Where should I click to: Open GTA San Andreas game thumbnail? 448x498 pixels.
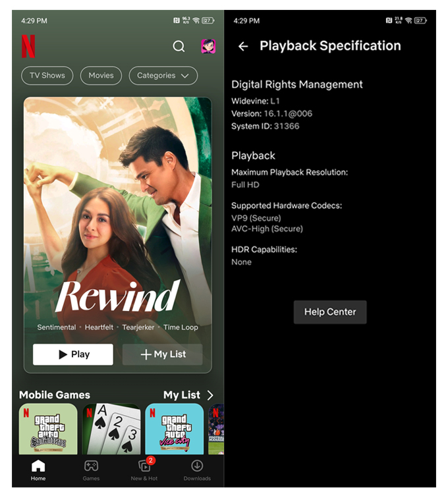[48, 429]
